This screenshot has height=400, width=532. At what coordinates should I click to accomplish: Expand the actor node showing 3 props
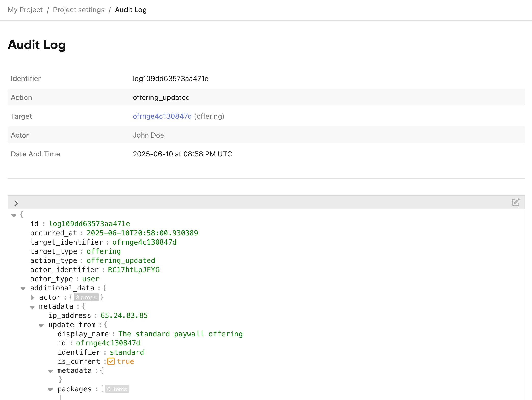tap(32, 297)
